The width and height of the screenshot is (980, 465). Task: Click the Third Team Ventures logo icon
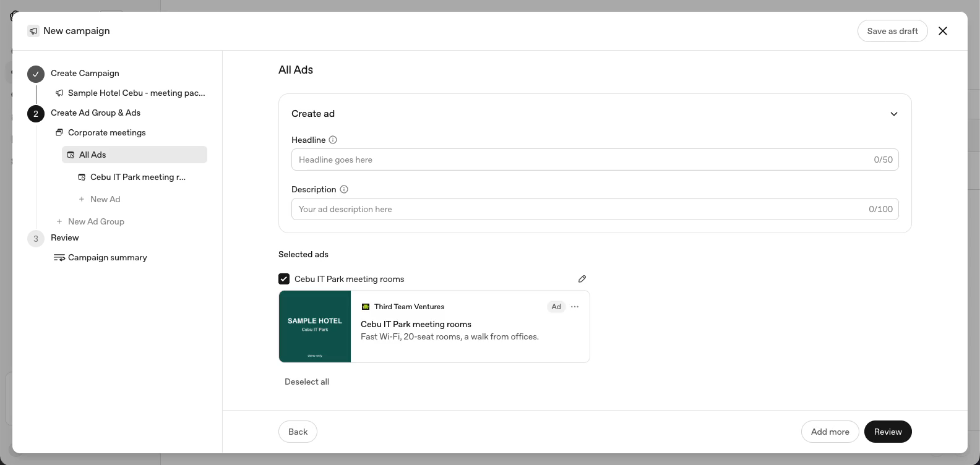click(366, 307)
